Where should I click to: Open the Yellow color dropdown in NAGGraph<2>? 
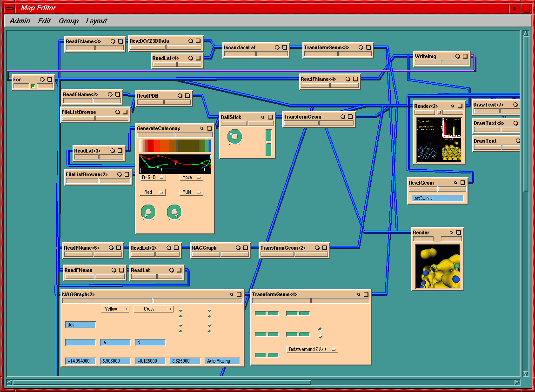tap(115, 309)
